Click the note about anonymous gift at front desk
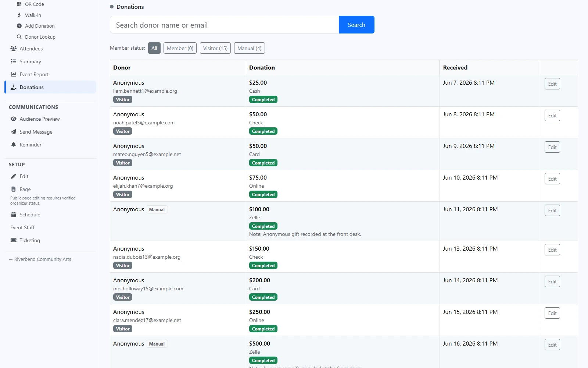 click(305, 234)
